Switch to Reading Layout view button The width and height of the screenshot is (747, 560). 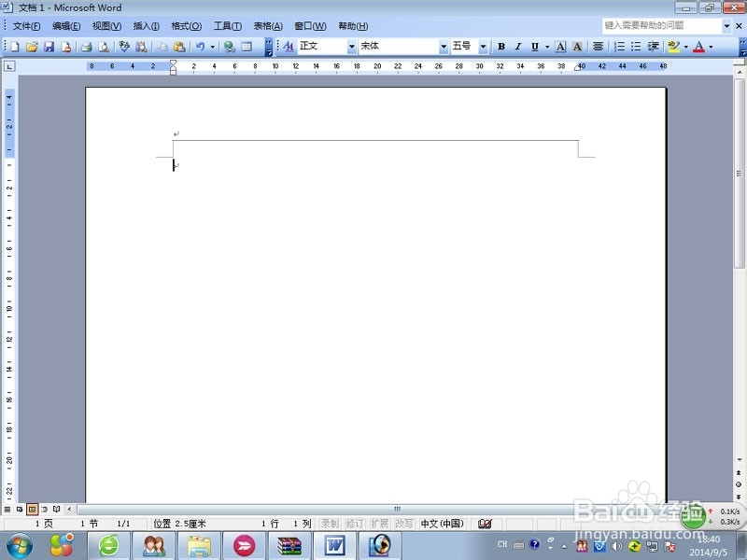pyautogui.click(x=57, y=510)
